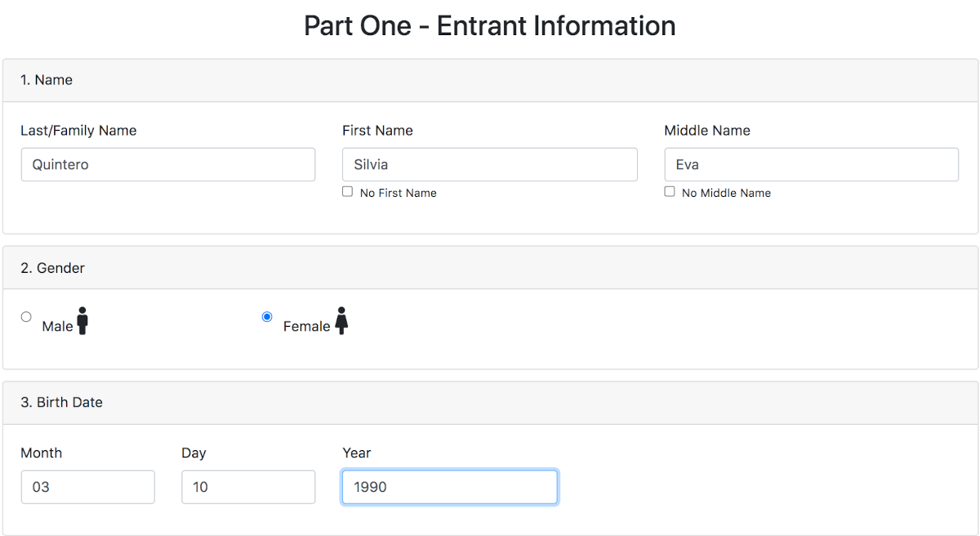
Task: Click the First Name field showing Silvia
Action: click(x=489, y=164)
